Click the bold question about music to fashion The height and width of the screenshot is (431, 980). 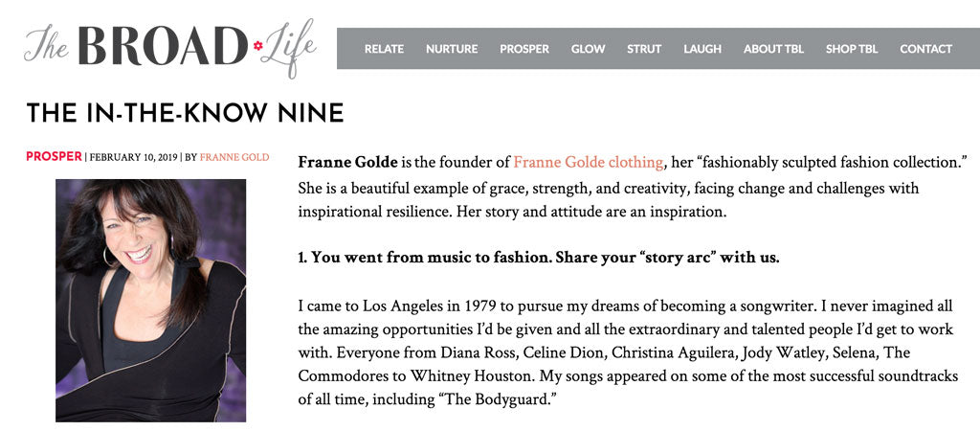(538, 259)
